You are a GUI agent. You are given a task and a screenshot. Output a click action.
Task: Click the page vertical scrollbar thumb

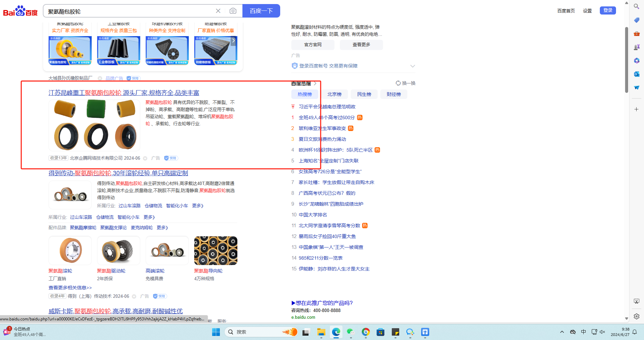pos(626,60)
